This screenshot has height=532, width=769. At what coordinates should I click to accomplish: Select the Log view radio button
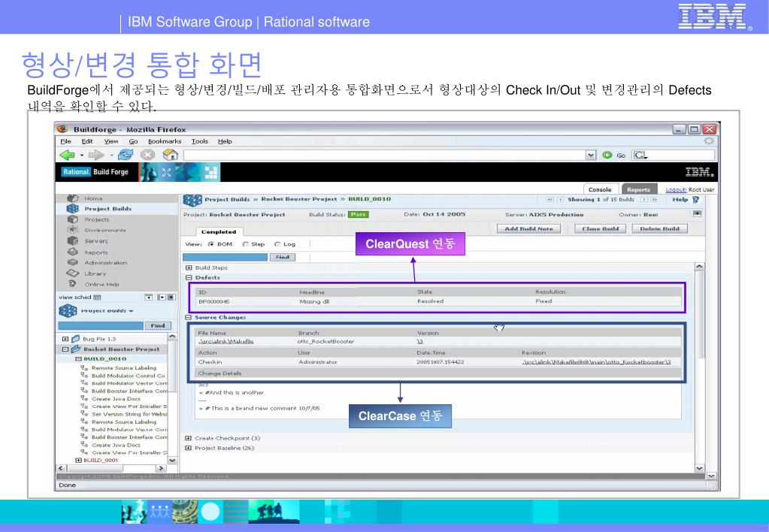[277, 244]
